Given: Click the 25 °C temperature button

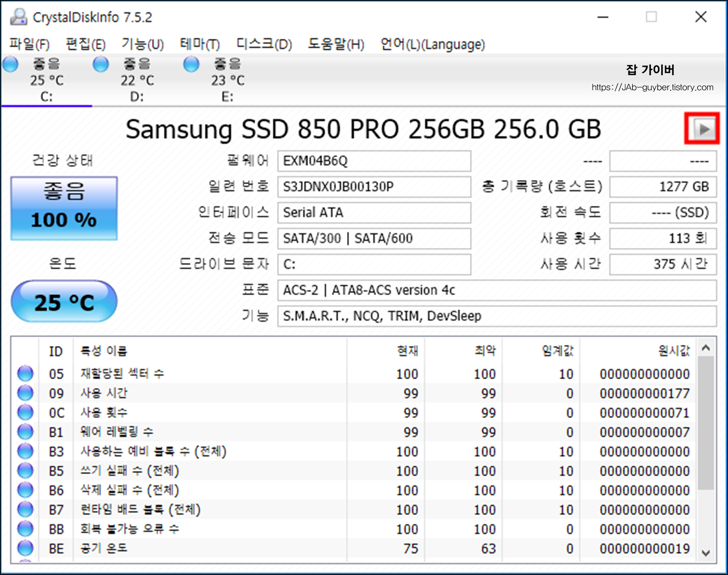Looking at the screenshot, I should 64,302.
